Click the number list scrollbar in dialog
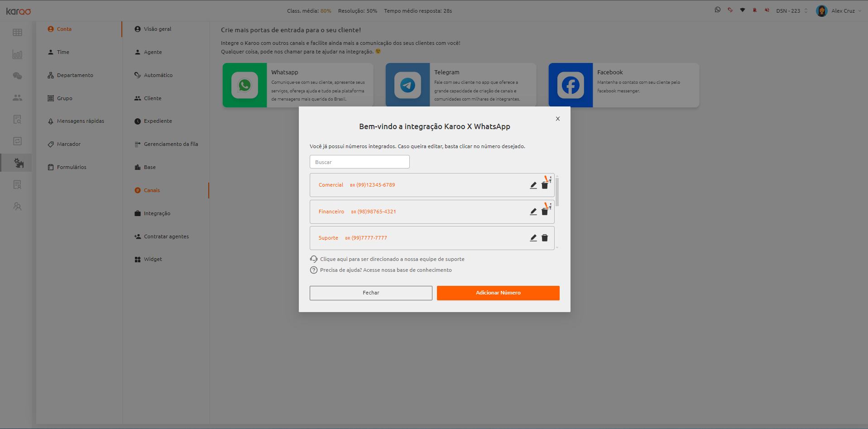This screenshot has width=868, height=429. tap(557, 192)
